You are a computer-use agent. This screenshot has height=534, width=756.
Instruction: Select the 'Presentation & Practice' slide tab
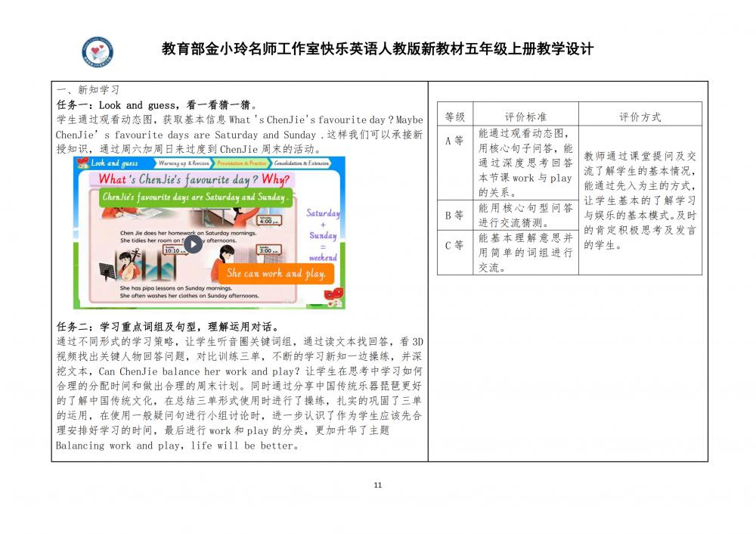[242, 163]
